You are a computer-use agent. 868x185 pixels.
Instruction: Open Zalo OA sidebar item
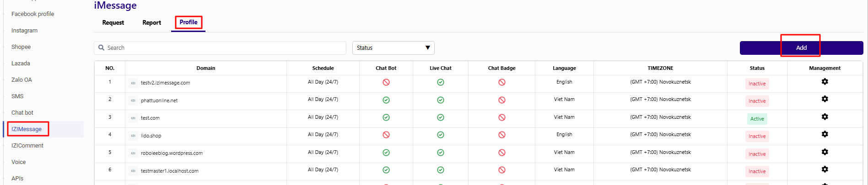coord(22,80)
